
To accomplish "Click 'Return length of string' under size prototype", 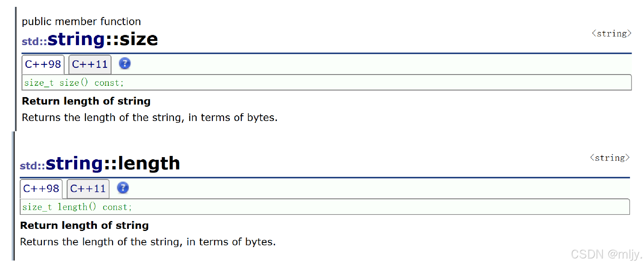I will pyautogui.click(x=86, y=101).
